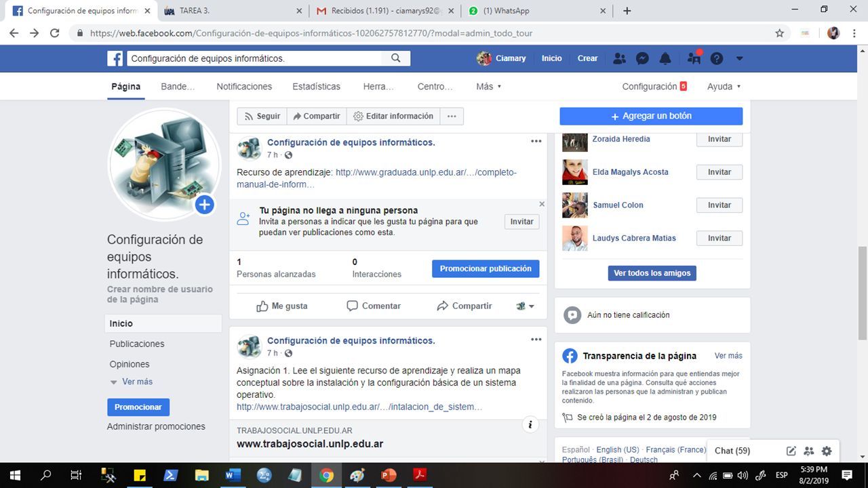Open Chrome's three-dot menu
Screen dimensions: 868x488
coord(854,33)
